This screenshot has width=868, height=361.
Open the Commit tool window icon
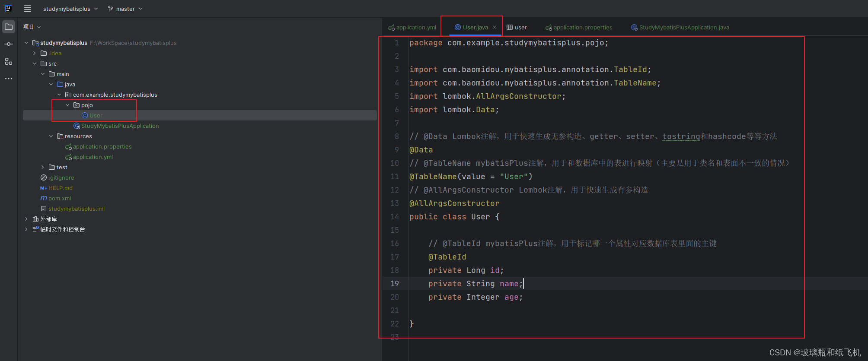[9, 44]
